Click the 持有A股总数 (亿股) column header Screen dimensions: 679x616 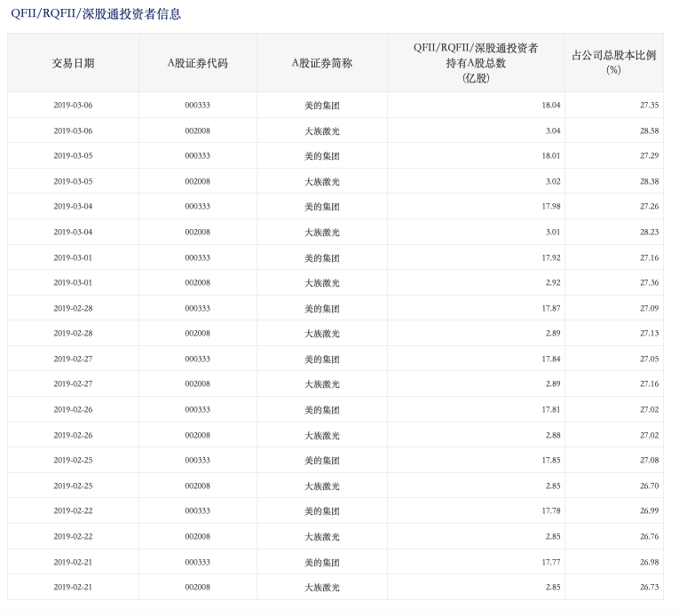(476, 63)
